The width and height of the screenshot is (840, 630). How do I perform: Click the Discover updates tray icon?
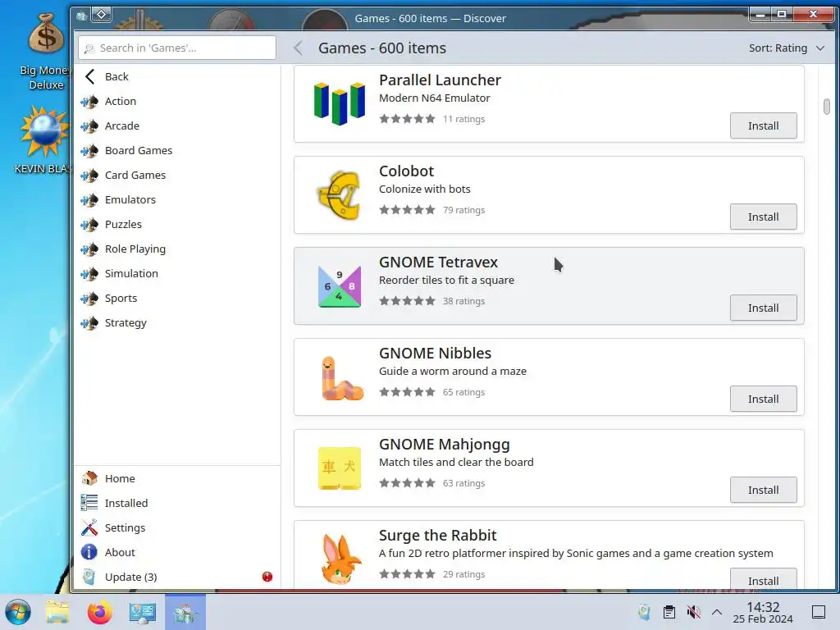click(645, 612)
